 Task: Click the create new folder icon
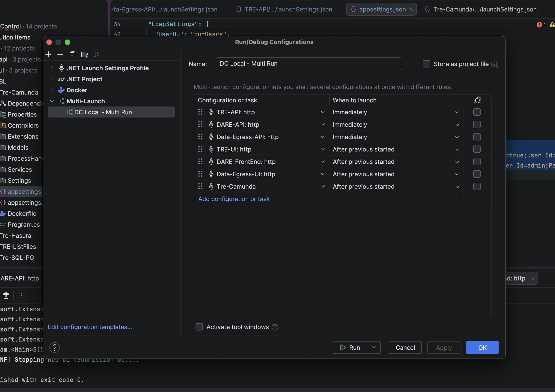[x=84, y=55]
